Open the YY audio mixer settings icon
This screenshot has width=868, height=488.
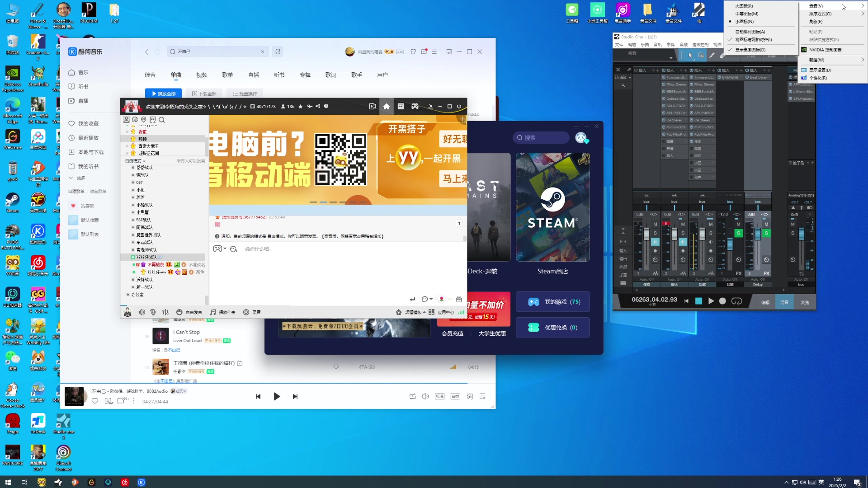165,312
